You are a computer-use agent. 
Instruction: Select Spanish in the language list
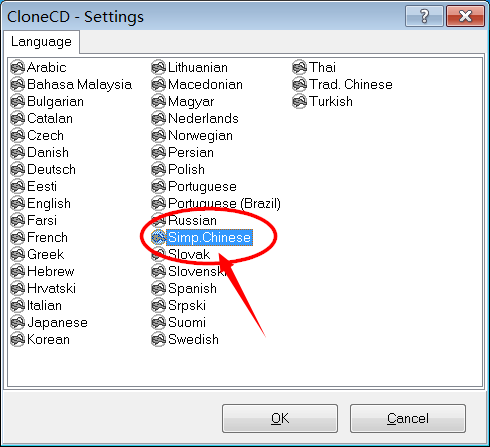click(x=192, y=288)
